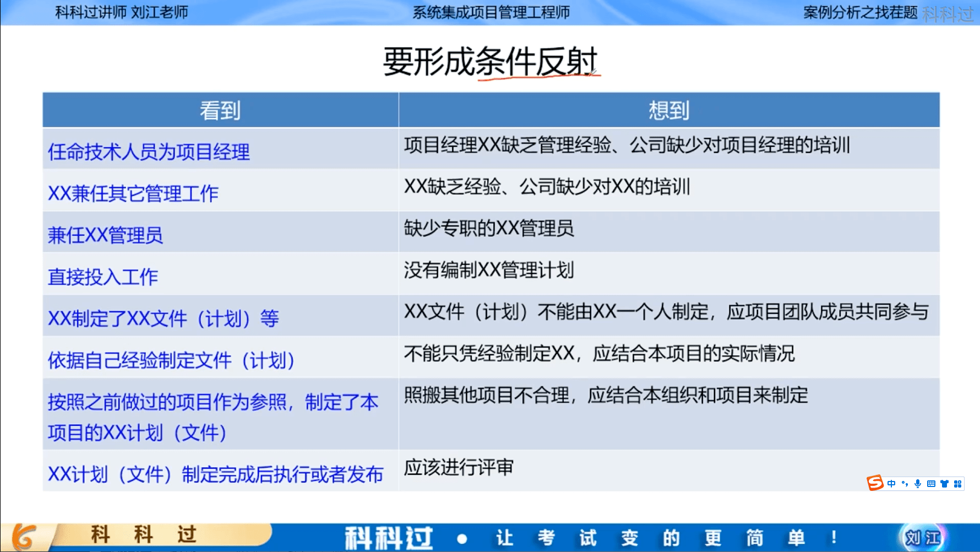
Task: Click the orange swirl logo in footer
Action: (24, 537)
